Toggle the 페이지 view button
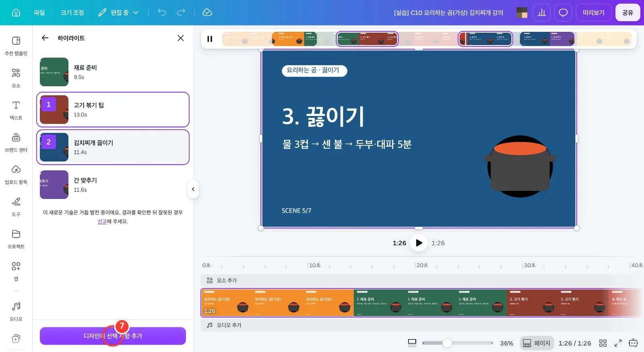This screenshot has height=352, width=644. [x=537, y=343]
